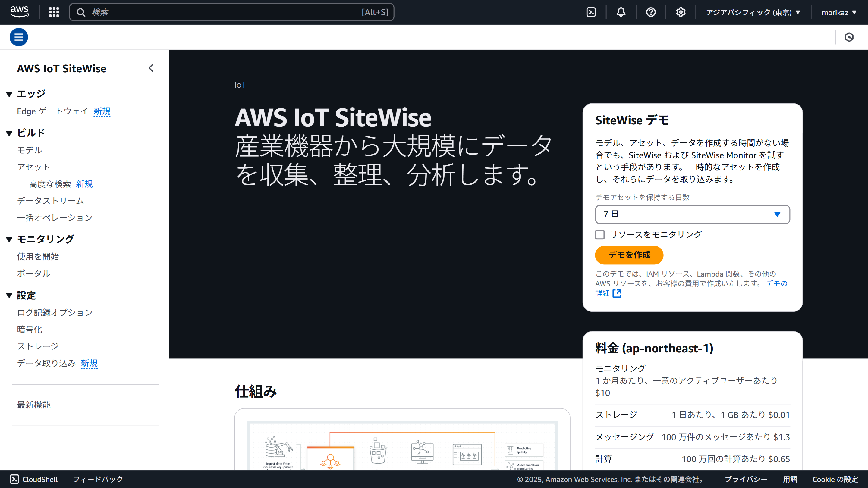
Task: Open the help question mark icon
Action: [651, 12]
